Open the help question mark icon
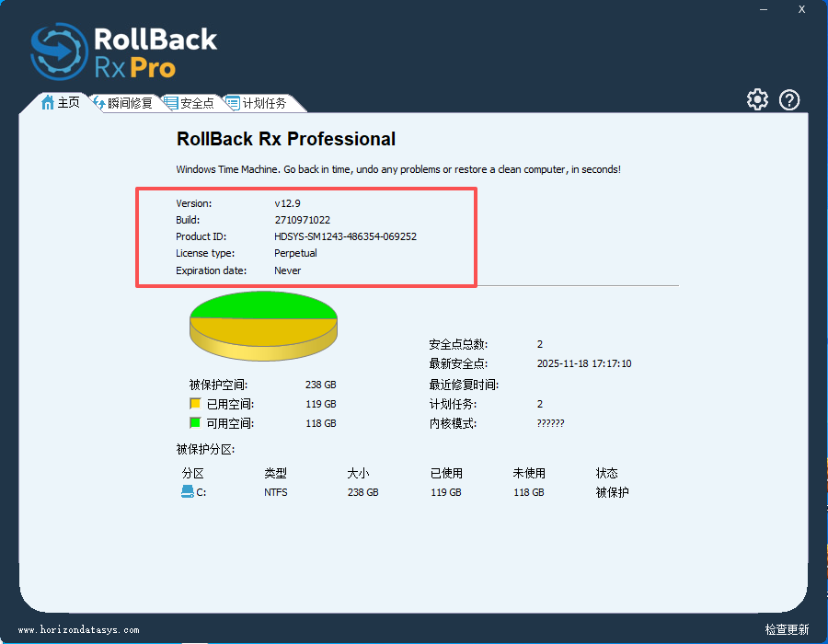 tap(789, 99)
